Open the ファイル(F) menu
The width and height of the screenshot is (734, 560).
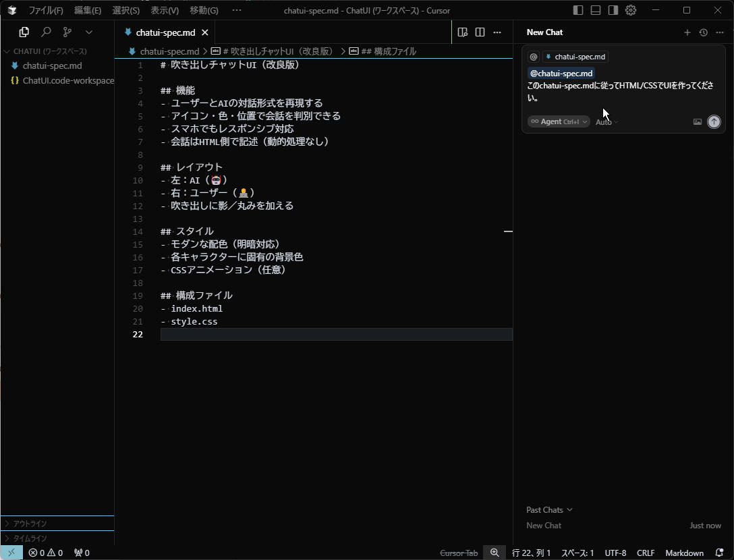click(46, 11)
